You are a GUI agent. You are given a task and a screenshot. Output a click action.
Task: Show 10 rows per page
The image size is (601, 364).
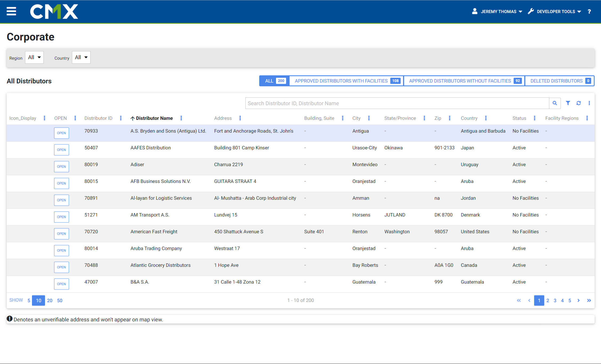pos(39,301)
